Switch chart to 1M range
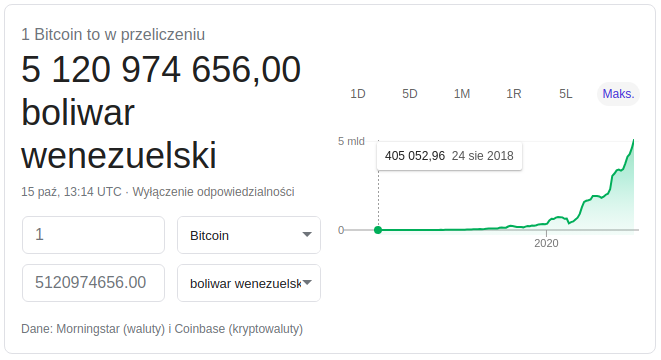The width and height of the screenshot is (661, 360). coord(462,94)
